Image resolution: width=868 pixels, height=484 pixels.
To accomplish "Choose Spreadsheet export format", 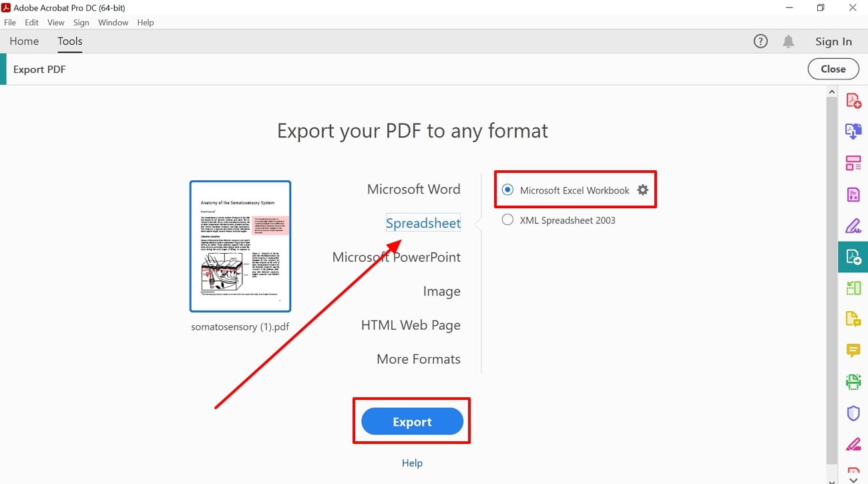I will (x=423, y=224).
